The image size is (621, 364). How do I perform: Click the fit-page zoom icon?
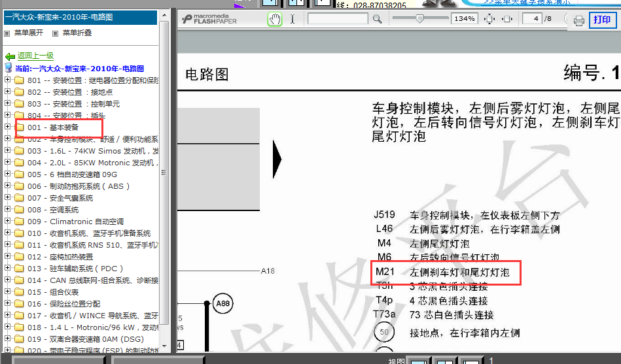489,19
